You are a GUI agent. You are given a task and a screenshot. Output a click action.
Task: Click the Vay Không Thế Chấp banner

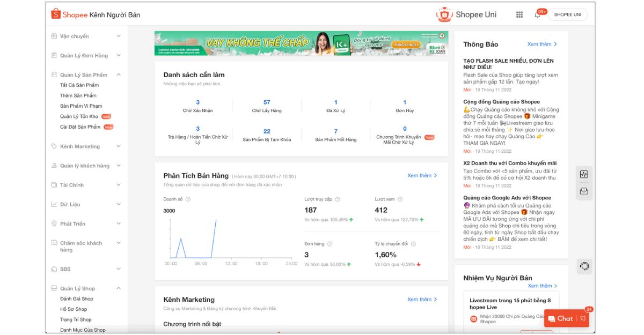(301, 43)
